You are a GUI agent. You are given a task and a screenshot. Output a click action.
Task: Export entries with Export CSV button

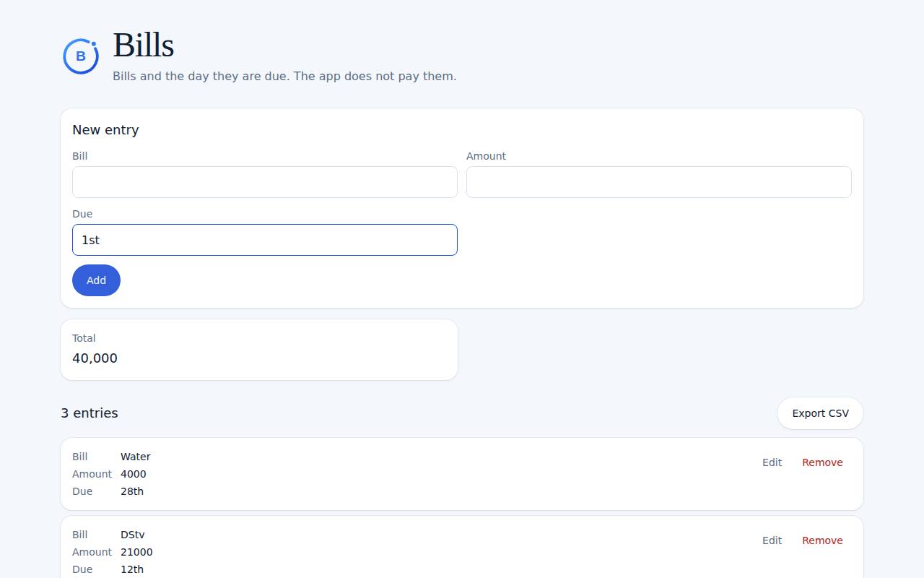coord(820,413)
